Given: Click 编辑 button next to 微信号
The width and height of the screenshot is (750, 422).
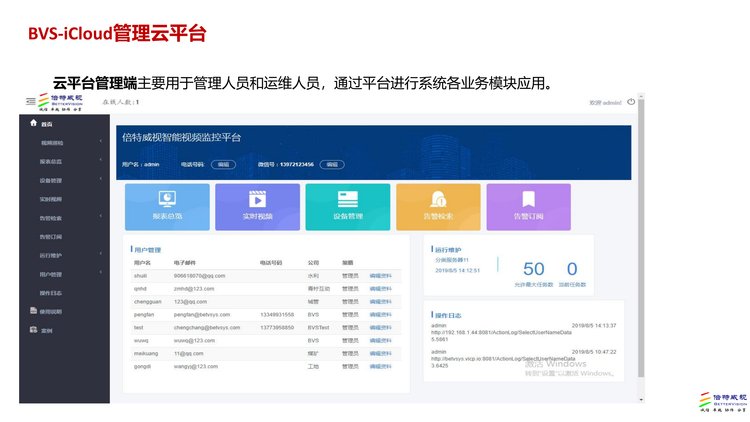Looking at the screenshot, I should pyautogui.click(x=331, y=164).
